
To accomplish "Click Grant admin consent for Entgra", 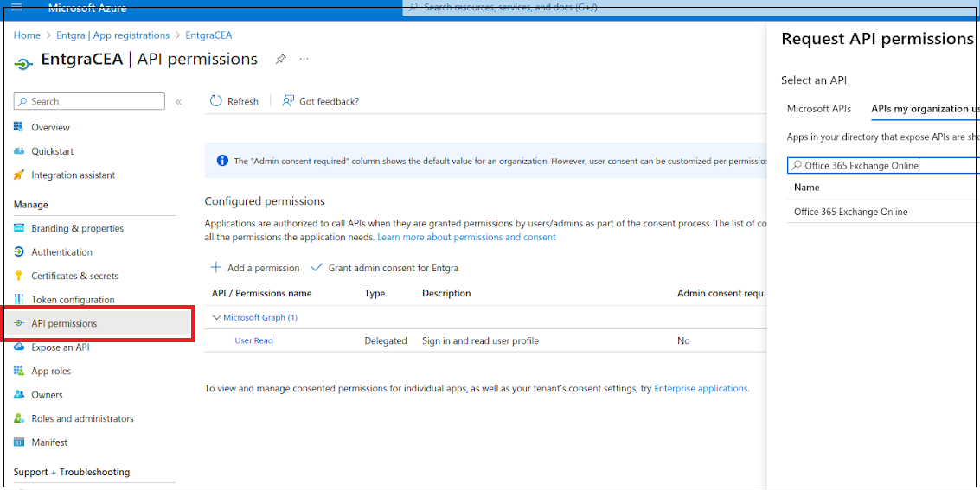I will (x=385, y=267).
